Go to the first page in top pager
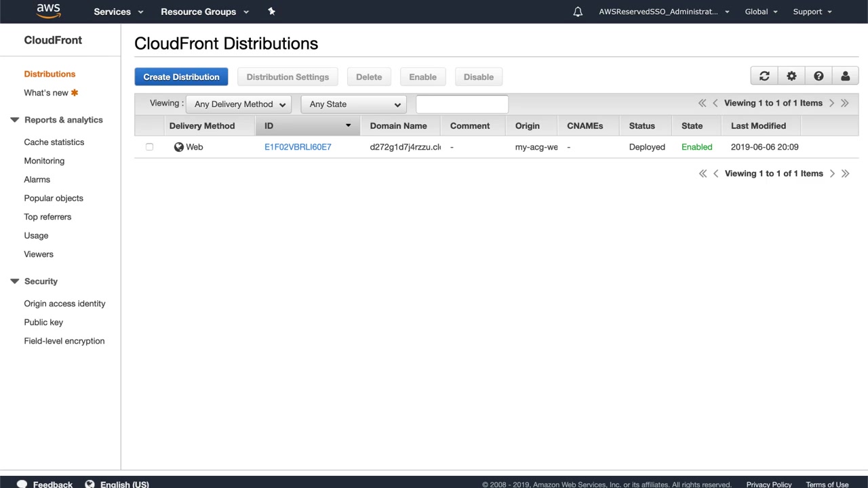The image size is (868, 488). click(x=702, y=103)
